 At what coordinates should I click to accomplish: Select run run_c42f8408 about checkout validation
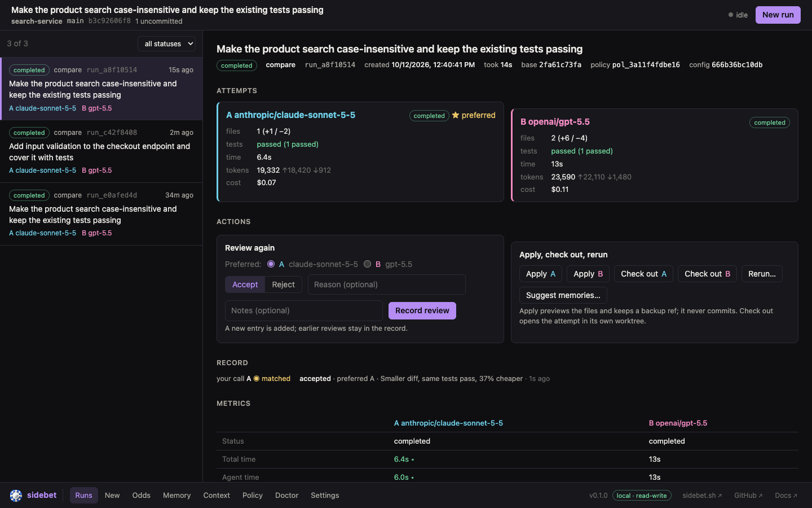coord(101,151)
